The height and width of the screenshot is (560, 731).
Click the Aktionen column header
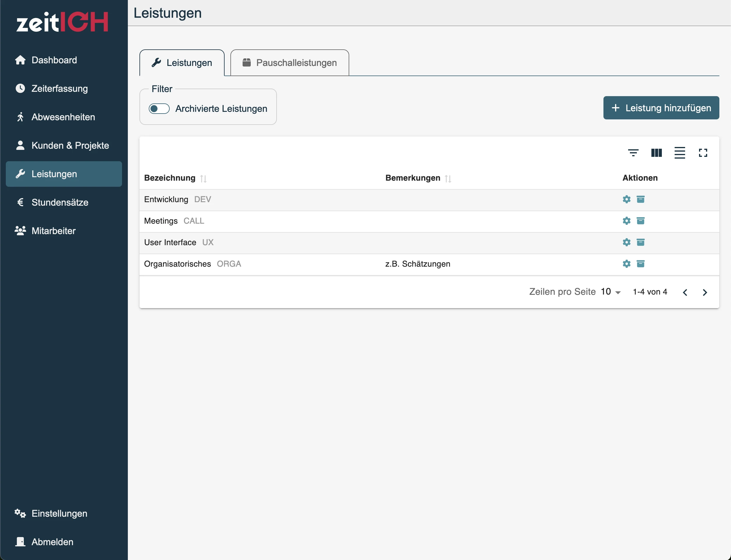pos(640,178)
